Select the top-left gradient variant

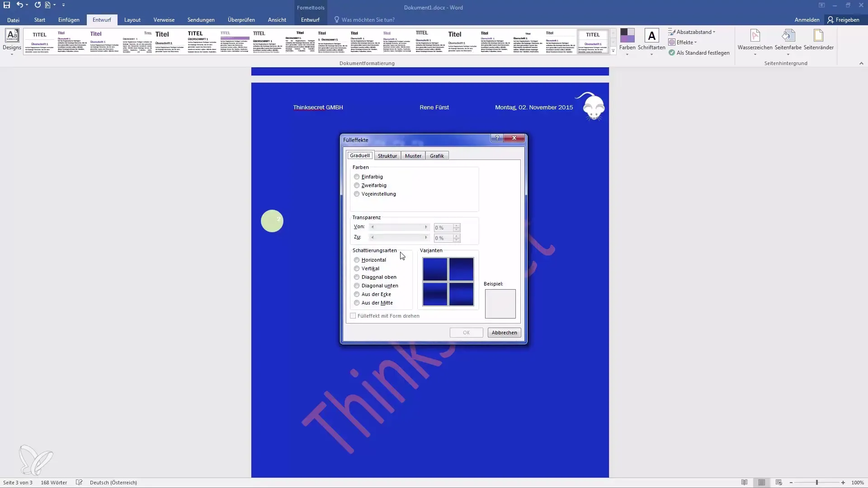pyautogui.click(x=435, y=269)
